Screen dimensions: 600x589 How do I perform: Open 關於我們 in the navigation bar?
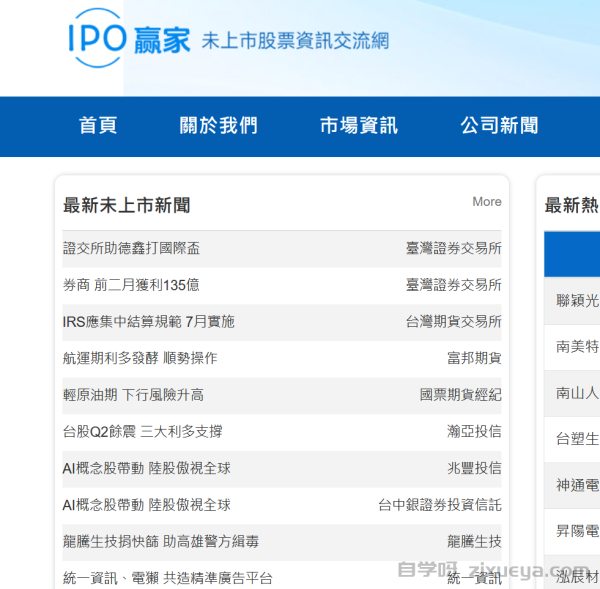[218, 126]
